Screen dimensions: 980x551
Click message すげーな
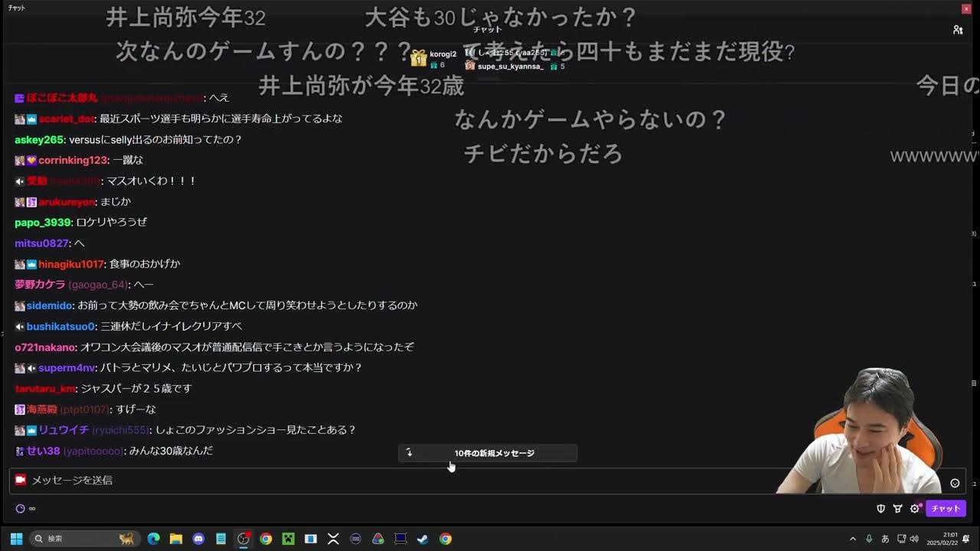[x=136, y=409]
